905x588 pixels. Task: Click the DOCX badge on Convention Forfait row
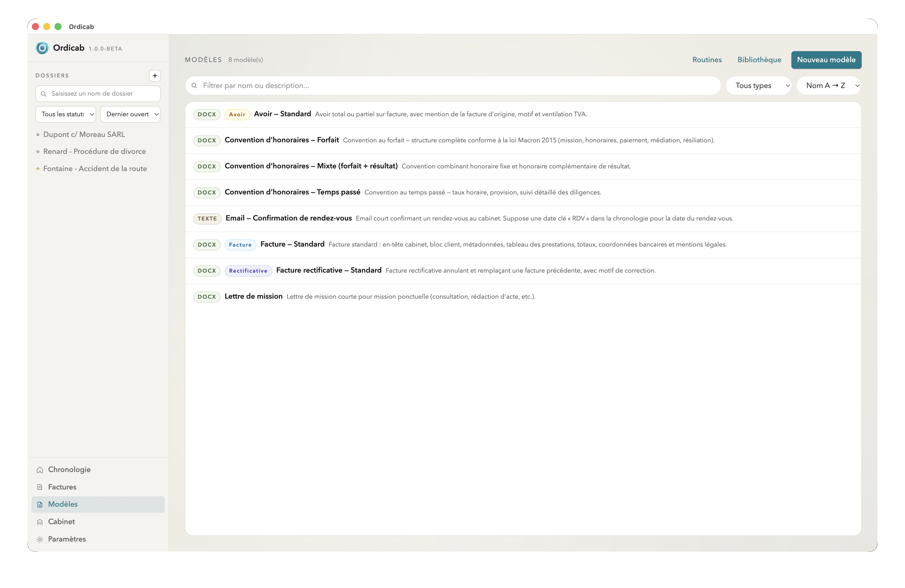tap(207, 141)
